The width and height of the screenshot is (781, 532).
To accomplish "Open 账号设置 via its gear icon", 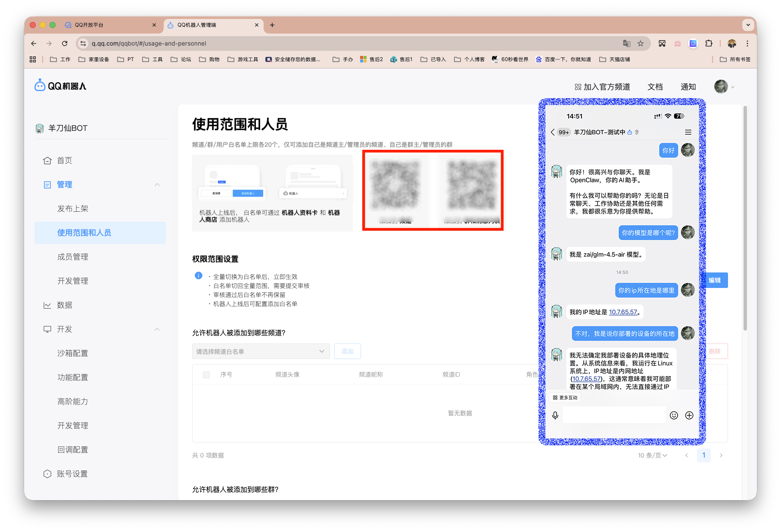I will coord(48,473).
